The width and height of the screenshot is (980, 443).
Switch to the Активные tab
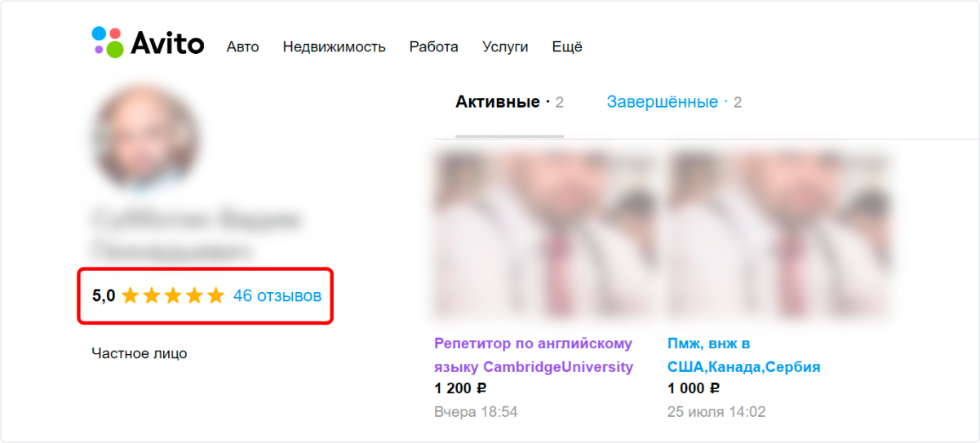(509, 102)
